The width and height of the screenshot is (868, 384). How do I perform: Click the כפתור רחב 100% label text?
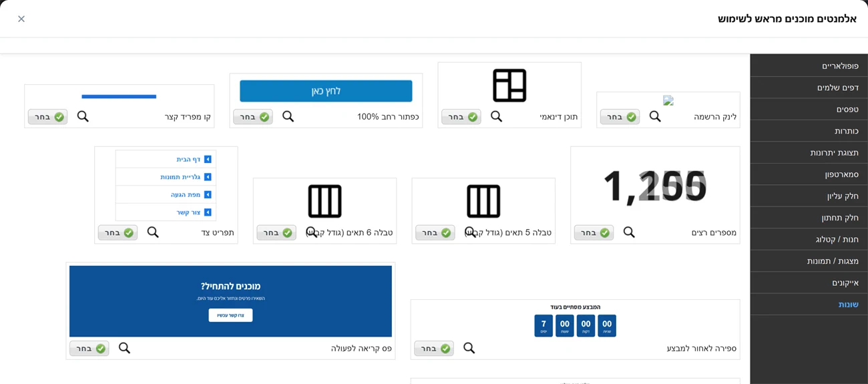click(x=388, y=117)
